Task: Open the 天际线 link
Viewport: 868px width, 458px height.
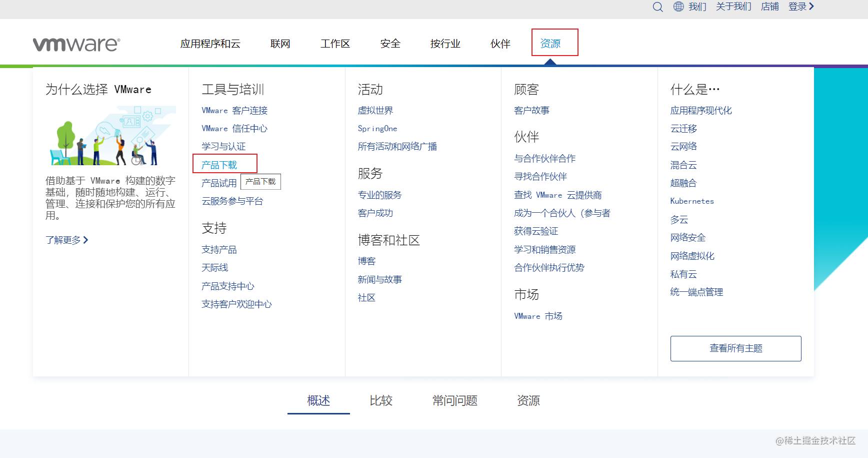Action: pos(215,268)
